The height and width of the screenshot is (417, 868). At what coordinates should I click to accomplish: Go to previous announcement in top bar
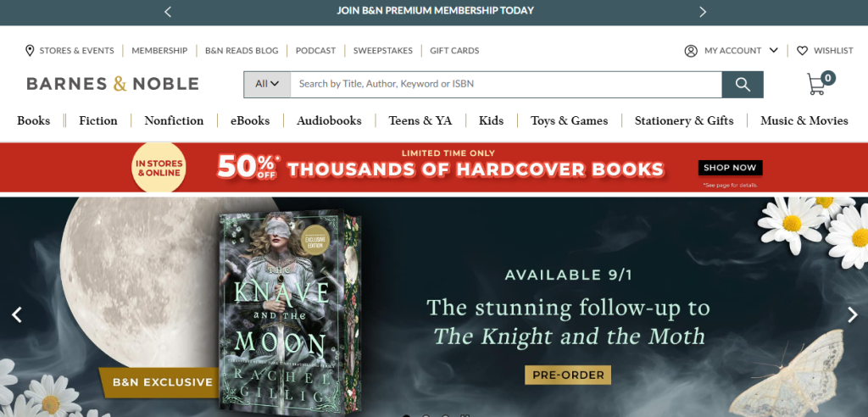coord(168,11)
